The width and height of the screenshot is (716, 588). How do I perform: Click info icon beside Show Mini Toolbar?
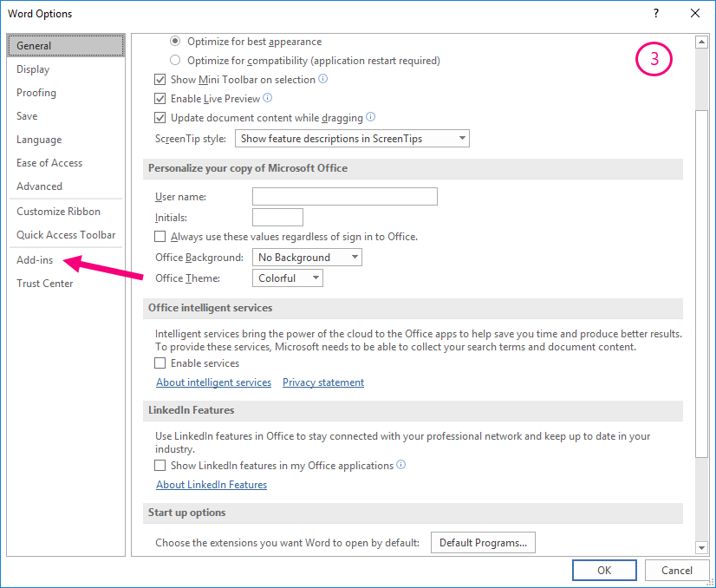point(322,79)
